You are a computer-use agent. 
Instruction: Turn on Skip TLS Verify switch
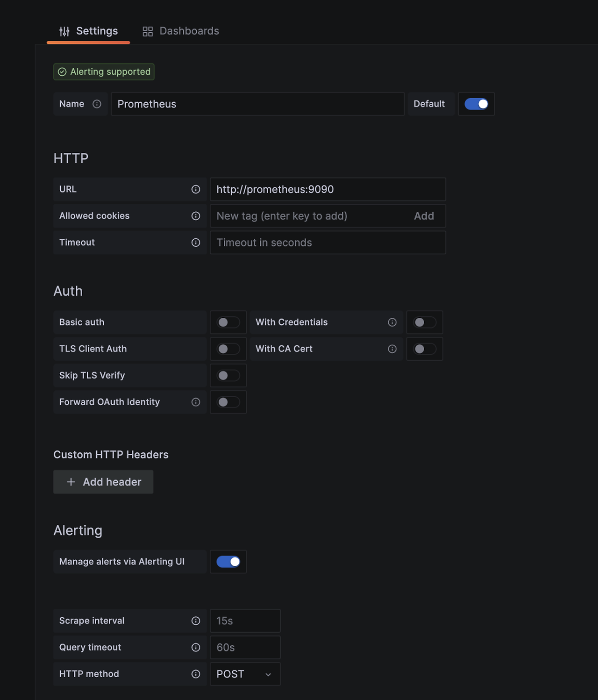click(228, 376)
